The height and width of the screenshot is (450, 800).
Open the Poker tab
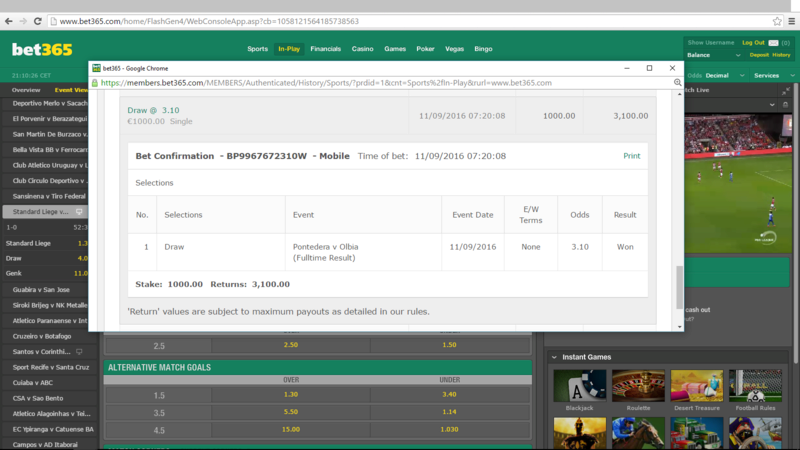coord(425,49)
